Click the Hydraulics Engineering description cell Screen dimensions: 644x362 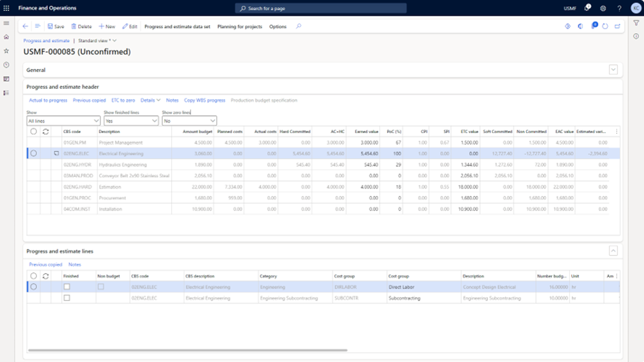(x=134, y=165)
